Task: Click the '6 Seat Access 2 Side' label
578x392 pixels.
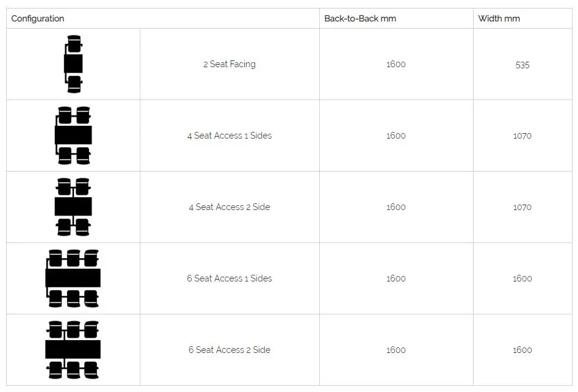Action: coord(229,350)
